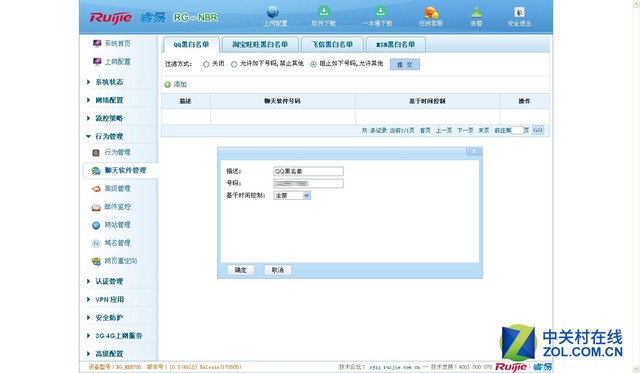Image resolution: width=640 pixels, height=373 pixels.
Task: Click the 号码 input field in dialog
Action: tap(308, 183)
